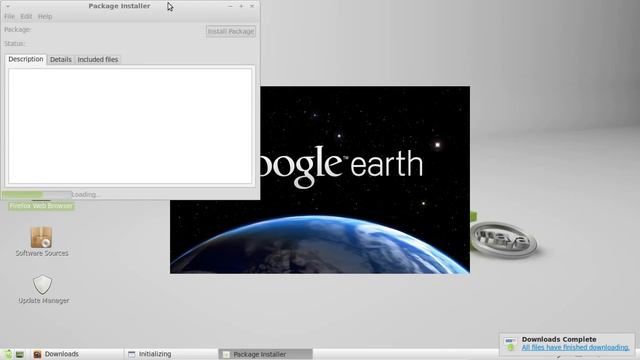Click the Downloads Complete notification title
640x360 pixels.
pyautogui.click(x=559, y=339)
